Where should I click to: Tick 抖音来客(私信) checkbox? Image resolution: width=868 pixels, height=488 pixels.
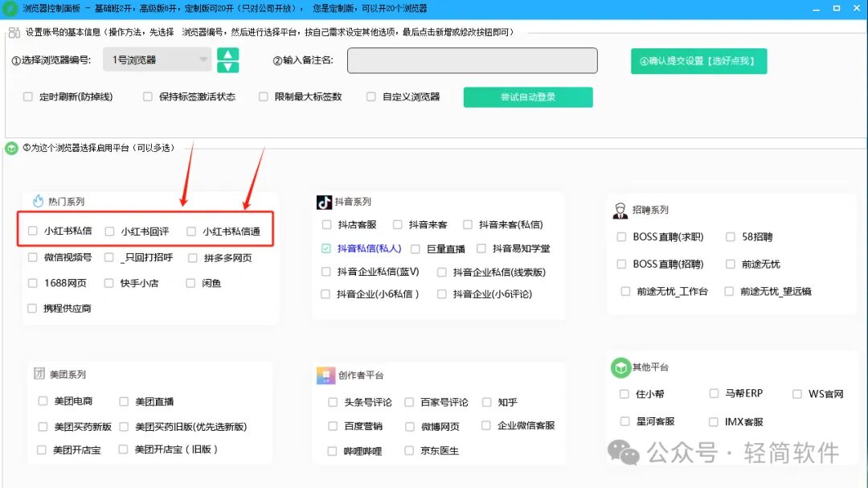pos(468,224)
